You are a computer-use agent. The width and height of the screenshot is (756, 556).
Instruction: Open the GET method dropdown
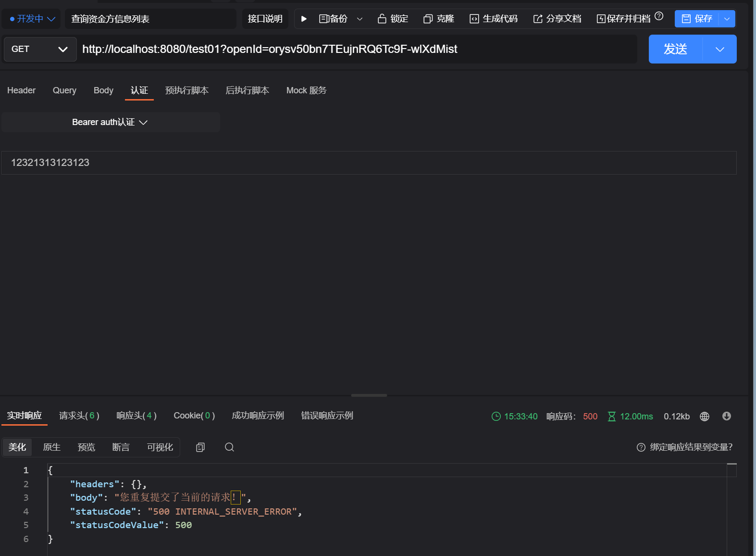click(40, 49)
